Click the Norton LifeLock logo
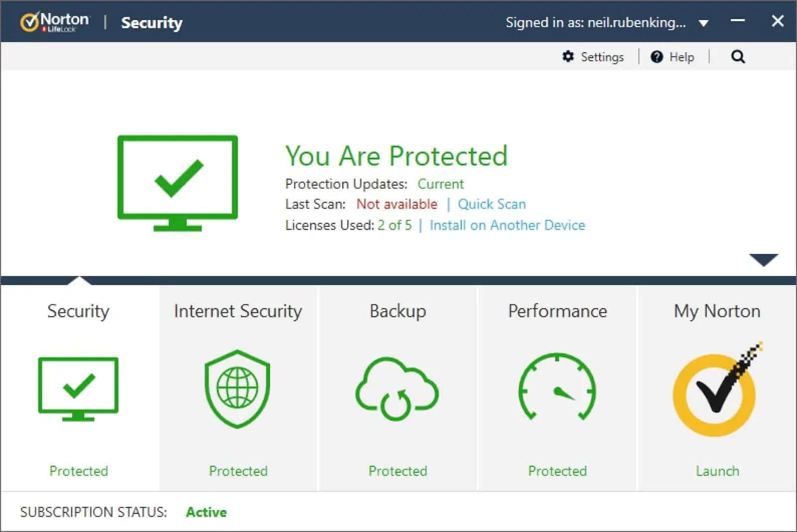This screenshot has width=797, height=532. click(x=55, y=21)
